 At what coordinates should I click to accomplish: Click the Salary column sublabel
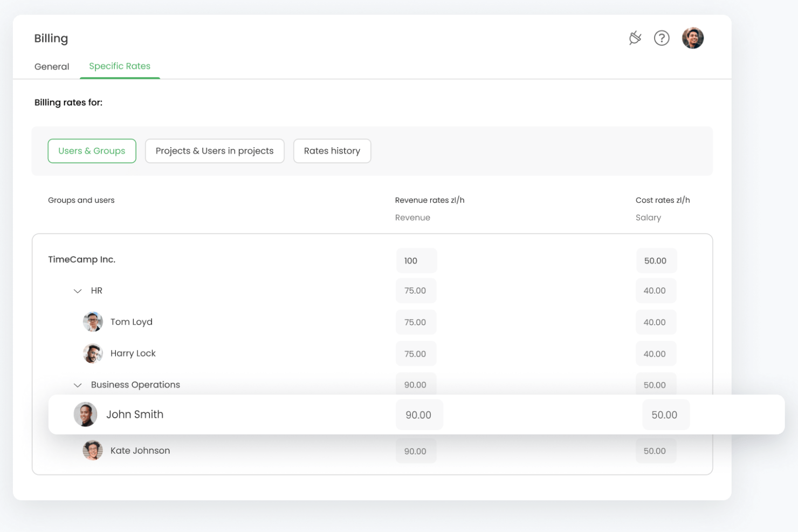[x=648, y=218]
